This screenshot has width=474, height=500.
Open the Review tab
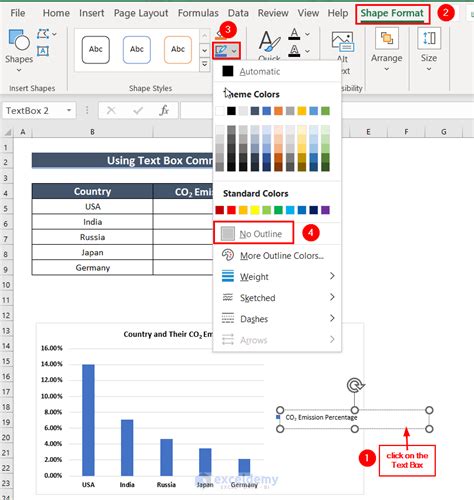click(273, 13)
